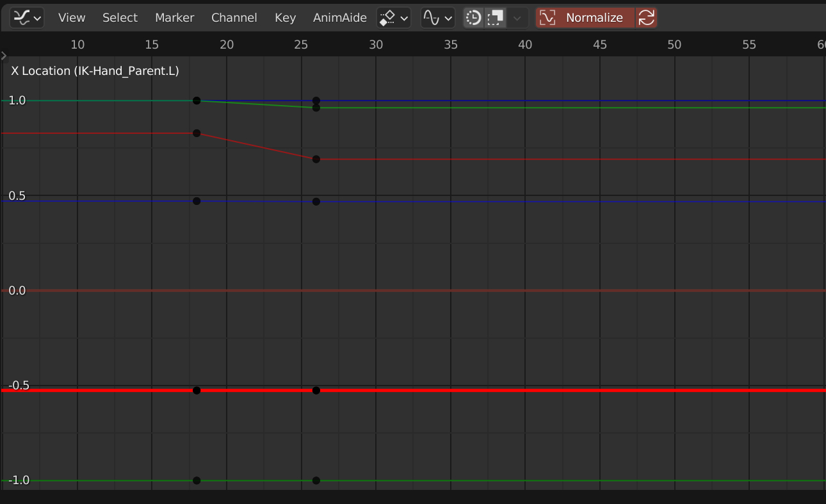Select blue keyframe near 0.5 on frame 26
The height and width of the screenshot is (504, 826).
pyautogui.click(x=316, y=202)
